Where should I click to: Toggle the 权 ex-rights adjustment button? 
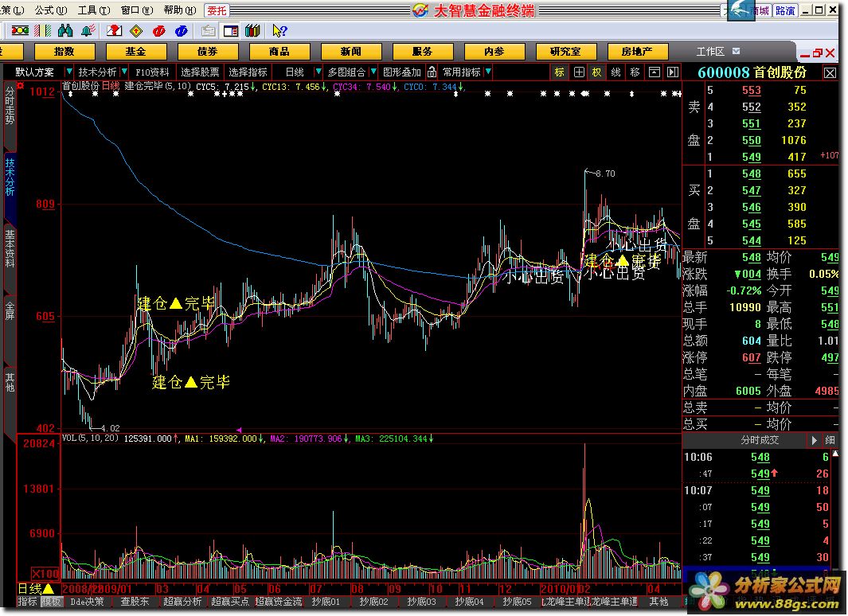tap(596, 72)
